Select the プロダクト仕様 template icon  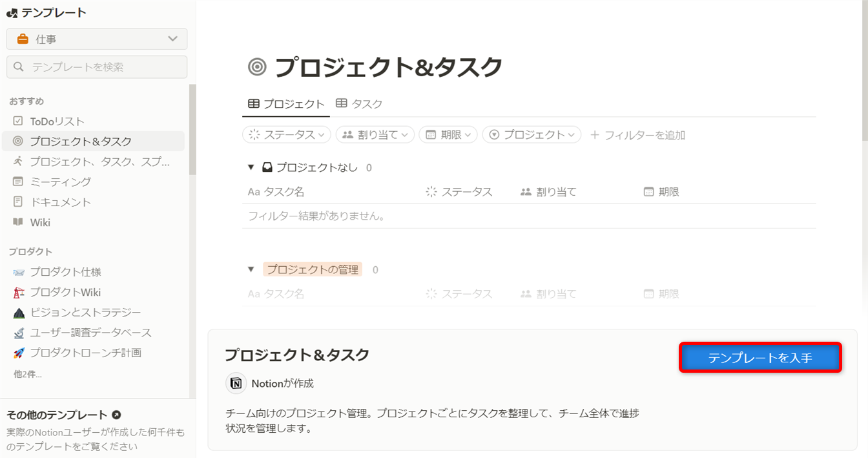(x=19, y=272)
